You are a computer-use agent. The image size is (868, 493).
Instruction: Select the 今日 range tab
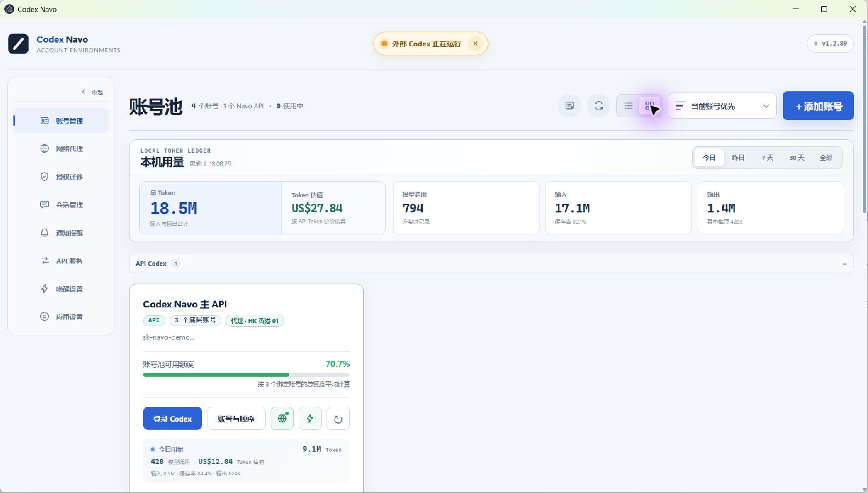709,158
